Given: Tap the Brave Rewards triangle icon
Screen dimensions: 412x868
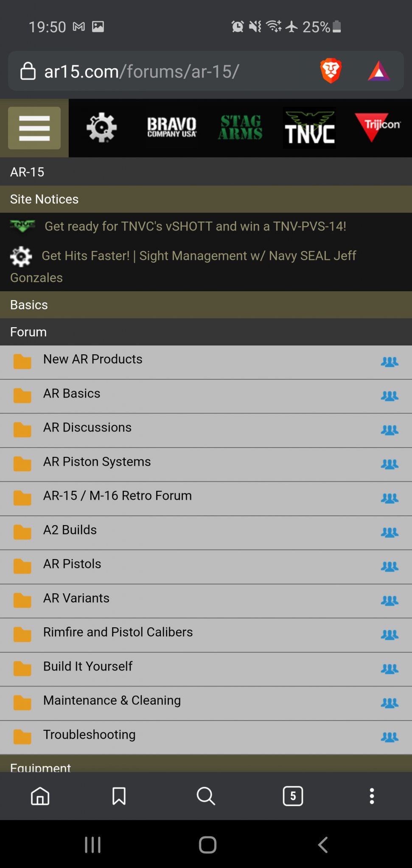Looking at the screenshot, I should (379, 71).
